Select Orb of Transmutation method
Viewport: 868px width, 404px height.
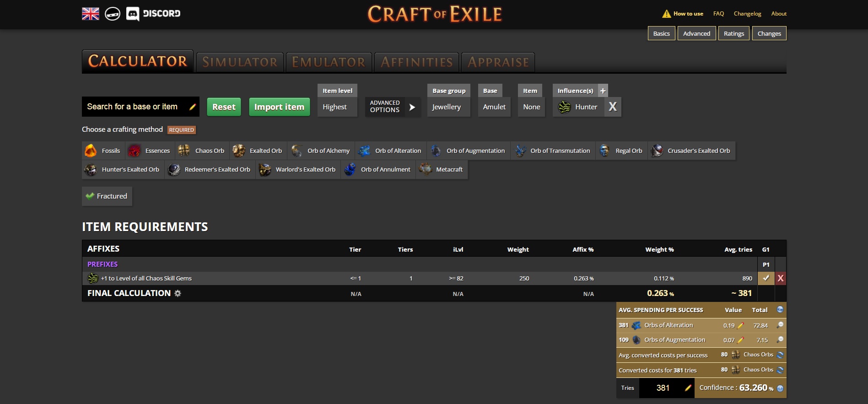(553, 151)
